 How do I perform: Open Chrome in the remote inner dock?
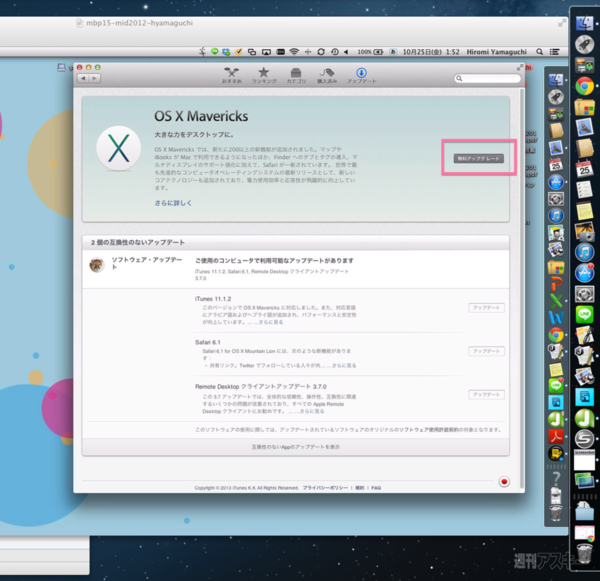click(x=556, y=335)
